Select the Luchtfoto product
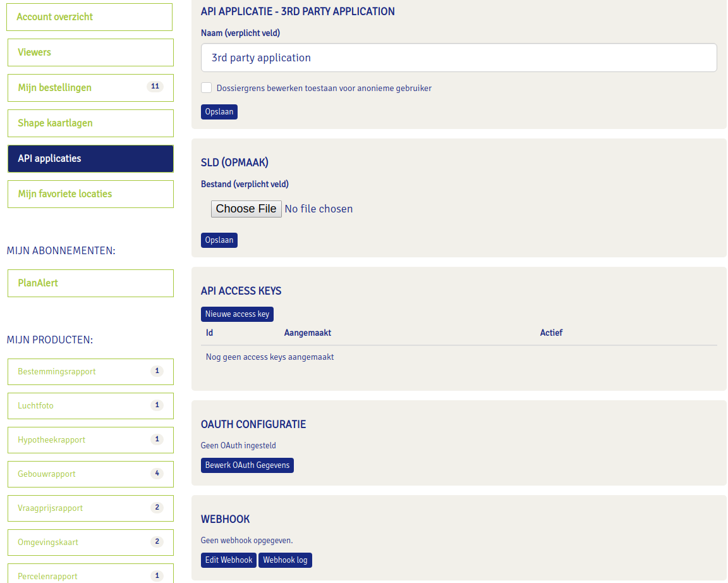The width and height of the screenshot is (728, 583). [90, 406]
